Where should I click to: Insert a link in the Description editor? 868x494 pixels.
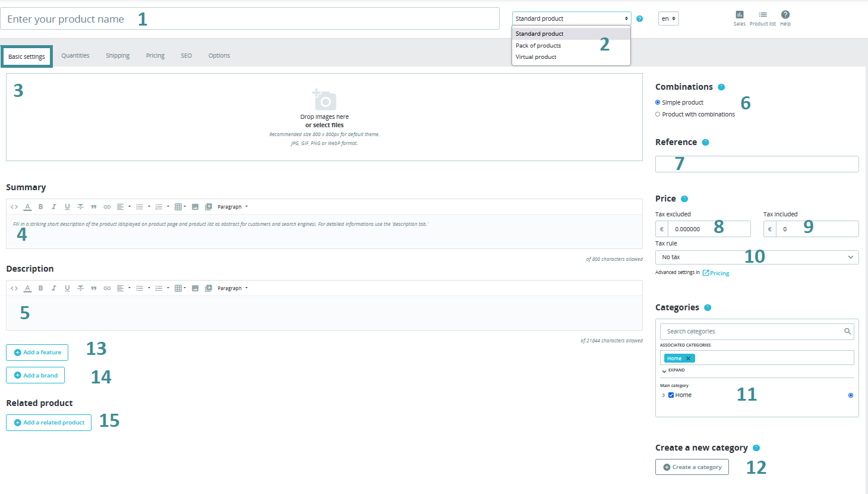pyautogui.click(x=107, y=288)
